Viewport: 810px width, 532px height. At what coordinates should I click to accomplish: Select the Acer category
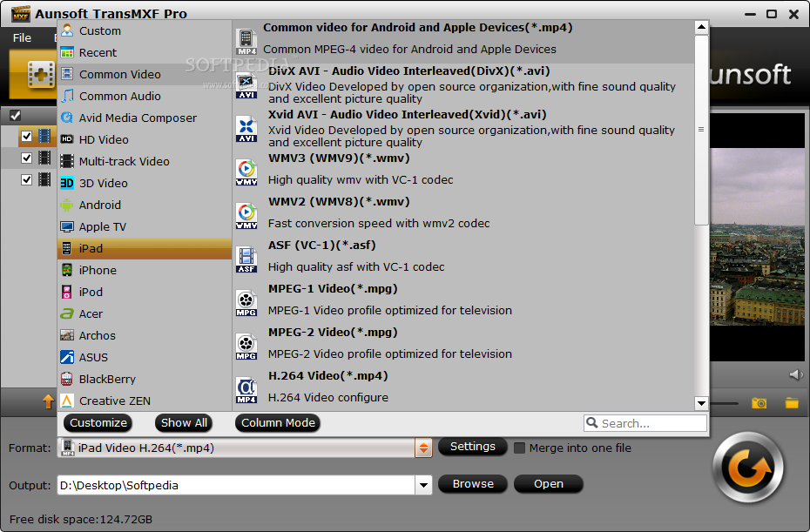pos(145,313)
